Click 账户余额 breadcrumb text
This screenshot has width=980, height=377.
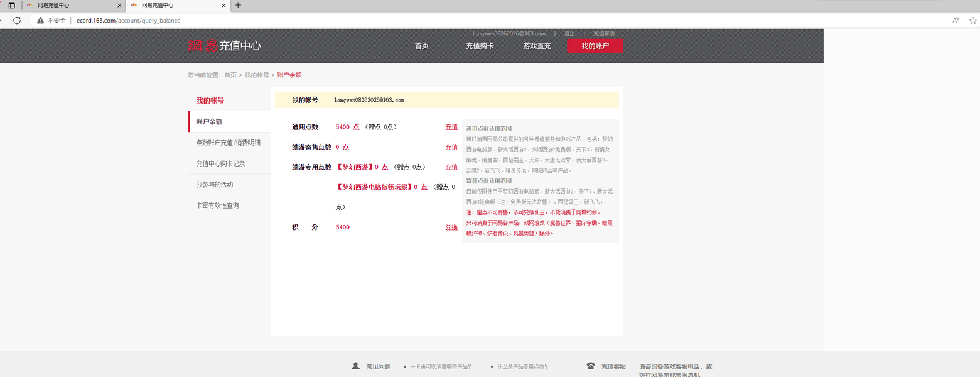289,75
